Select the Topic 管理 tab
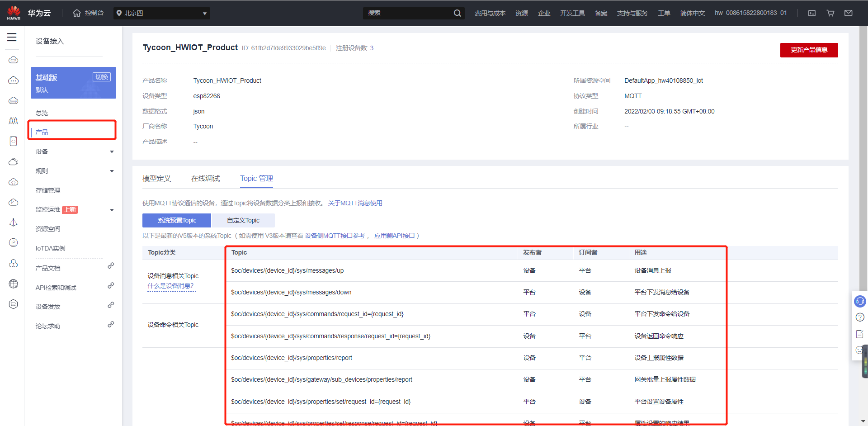868x426 pixels. pos(256,179)
